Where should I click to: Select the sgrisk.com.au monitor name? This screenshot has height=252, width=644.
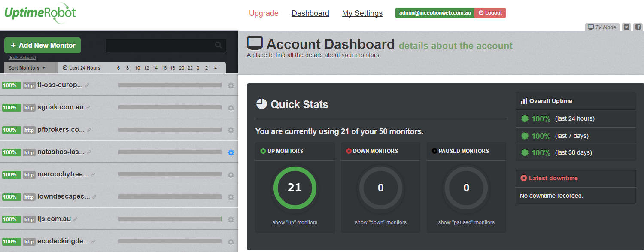click(x=61, y=107)
